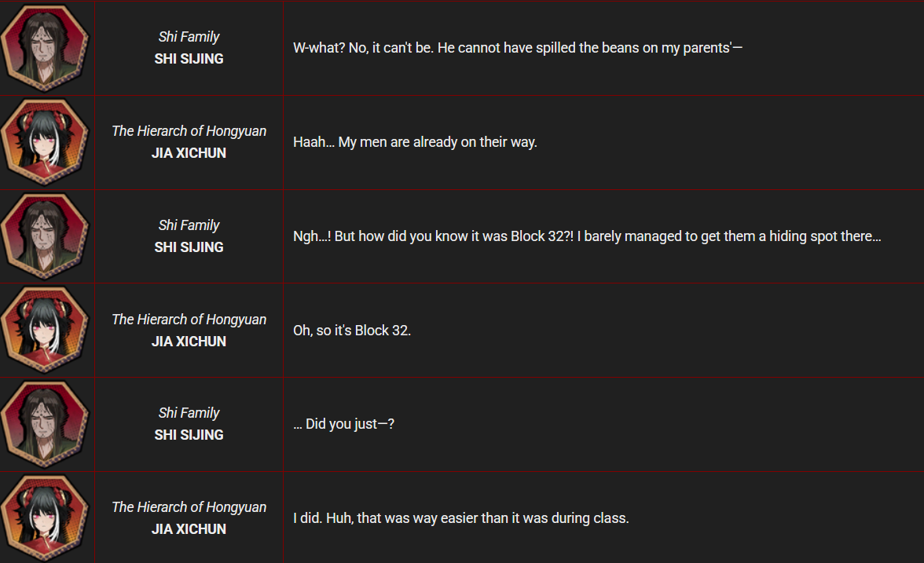The width and height of the screenshot is (924, 563).
Task: Click the 'how did you know it was Block 32' line
Action: [586, 236]
